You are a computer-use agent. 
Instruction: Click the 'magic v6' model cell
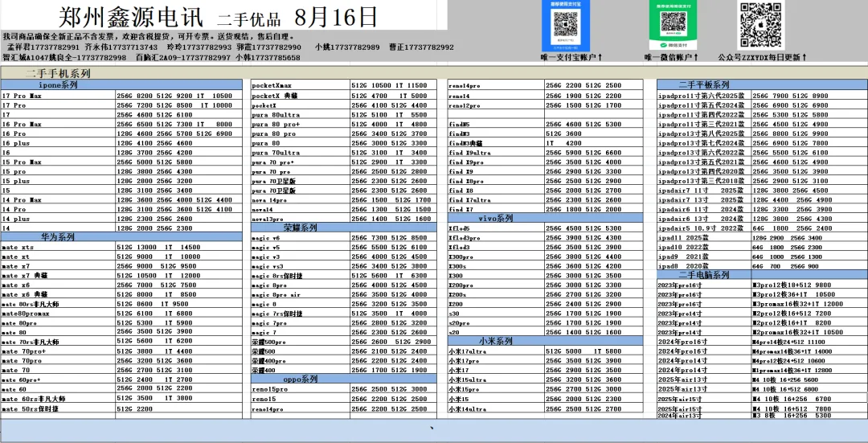[301, 237]
